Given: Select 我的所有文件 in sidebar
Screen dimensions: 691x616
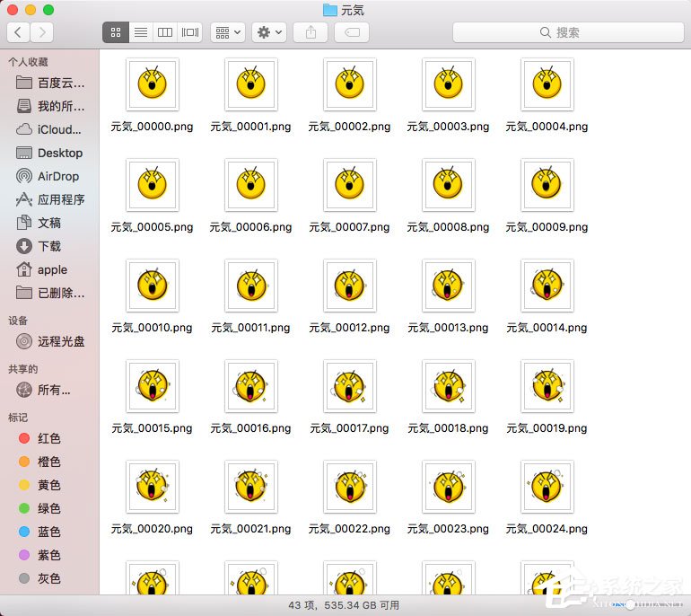Looking at the screenshot, I should [x=49, y=106].
